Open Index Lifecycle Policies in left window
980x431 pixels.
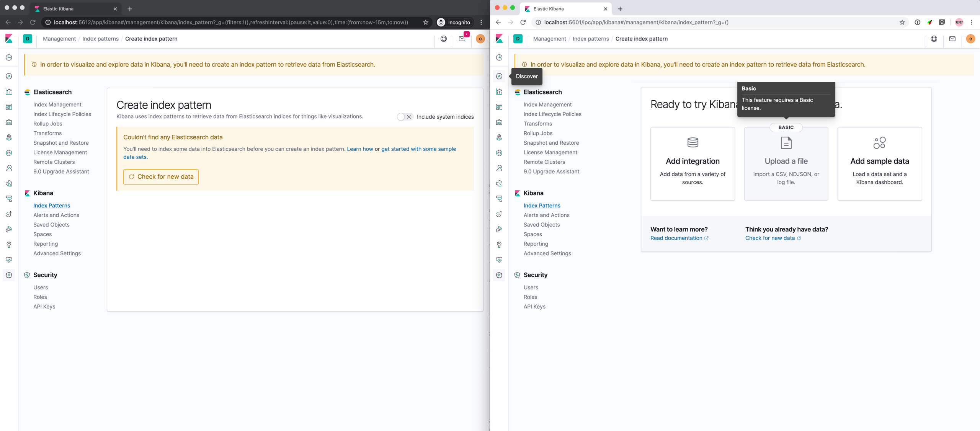click(62, 114)
